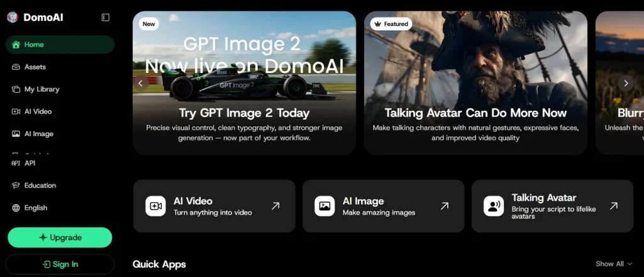Click the API icon in sidebar

click(16, 163)
